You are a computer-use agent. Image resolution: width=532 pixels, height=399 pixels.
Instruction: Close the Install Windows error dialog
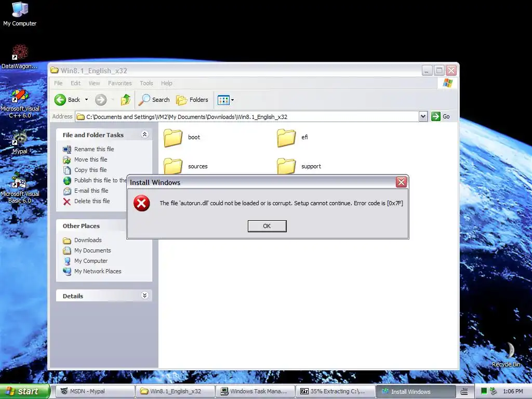click(401, 182)
